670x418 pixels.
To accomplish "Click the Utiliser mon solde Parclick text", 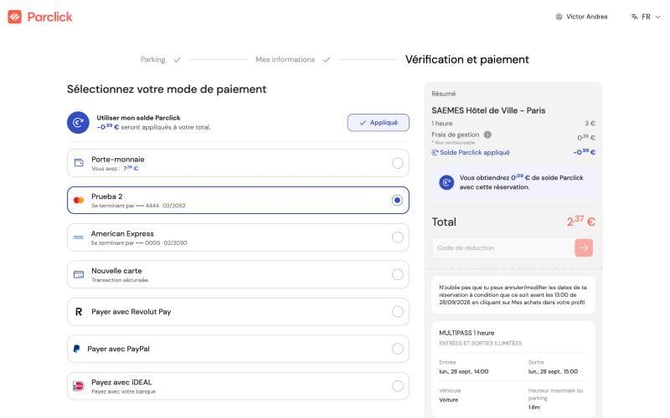I will pos(138,118).
